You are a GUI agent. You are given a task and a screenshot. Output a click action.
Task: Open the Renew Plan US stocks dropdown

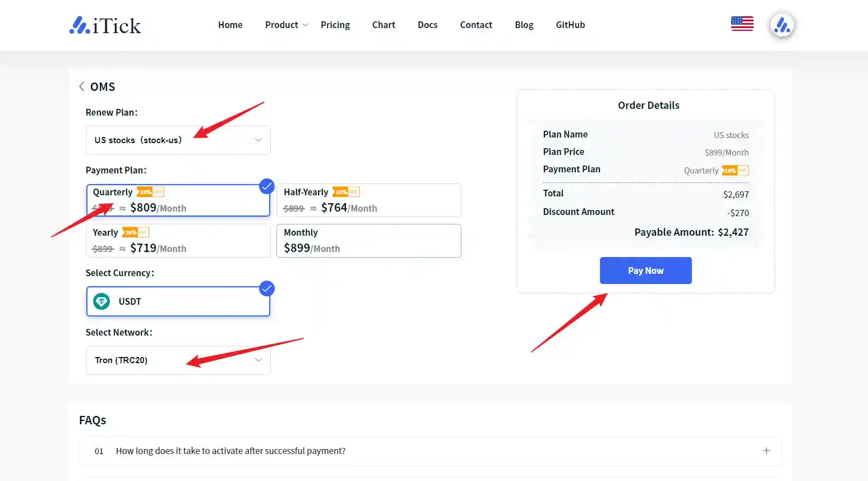(178, 140)
